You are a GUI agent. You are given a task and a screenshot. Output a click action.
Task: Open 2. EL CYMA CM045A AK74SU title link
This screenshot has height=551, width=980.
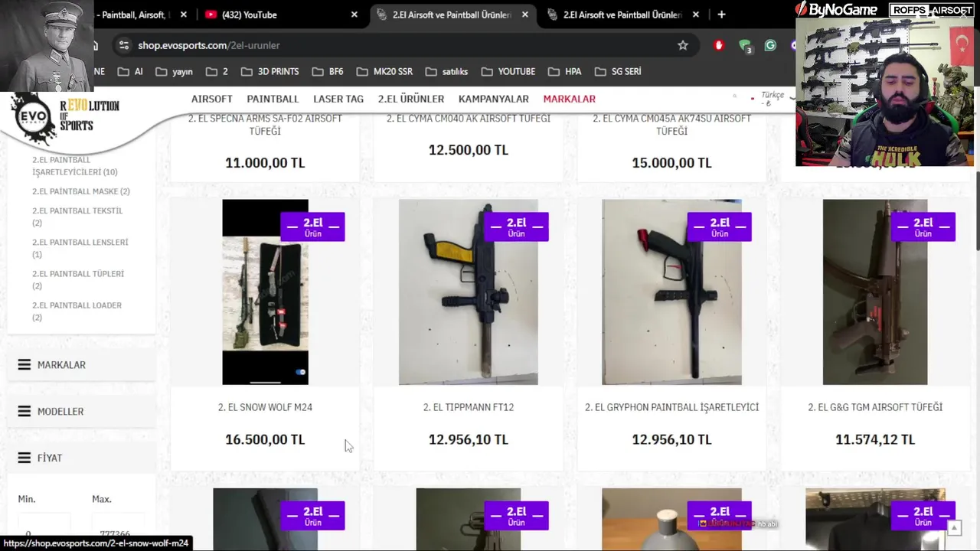pyautogui.click(x=671, y=125)
